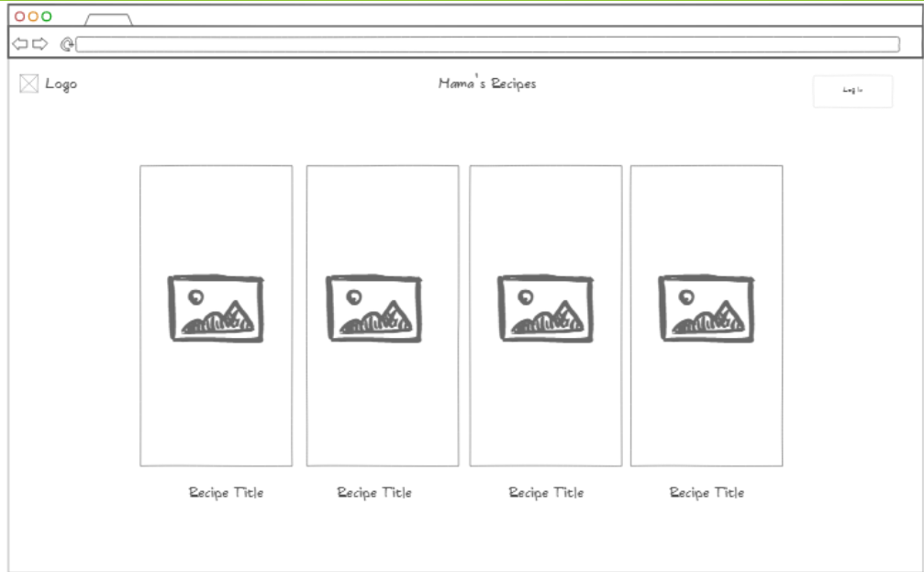This screenshot has height=572, width=924.
Task: Reload the page with the refresh icon
Action: 67,44
